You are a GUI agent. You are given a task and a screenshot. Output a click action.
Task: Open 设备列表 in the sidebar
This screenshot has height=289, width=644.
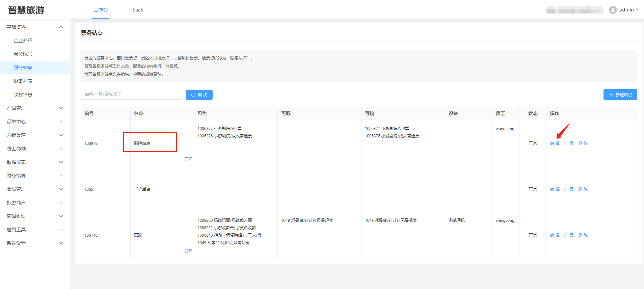[x=23, y=81]
